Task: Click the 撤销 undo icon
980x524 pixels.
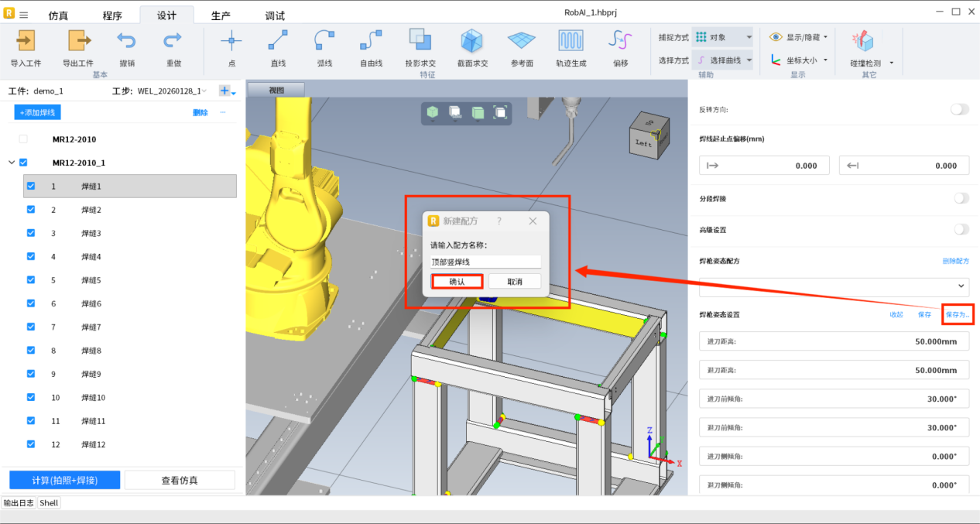Action: point(126,40)
